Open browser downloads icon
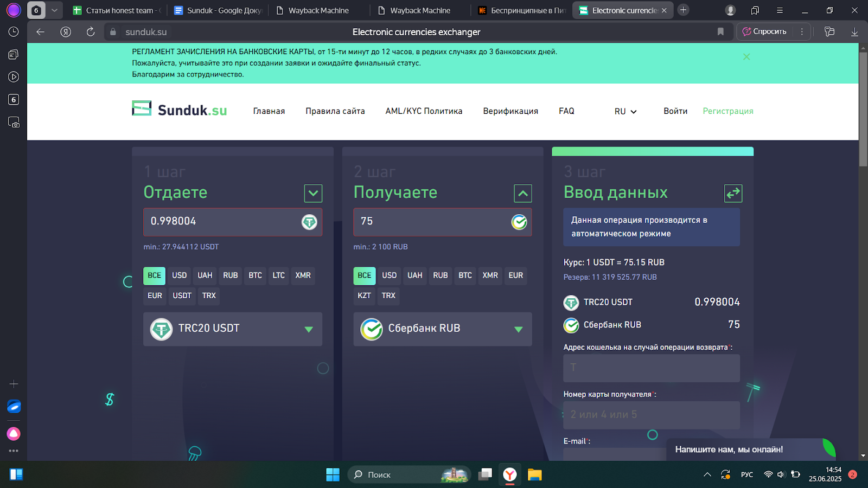The height and width of the screenshot is (488, 868). tap(854, 32)
